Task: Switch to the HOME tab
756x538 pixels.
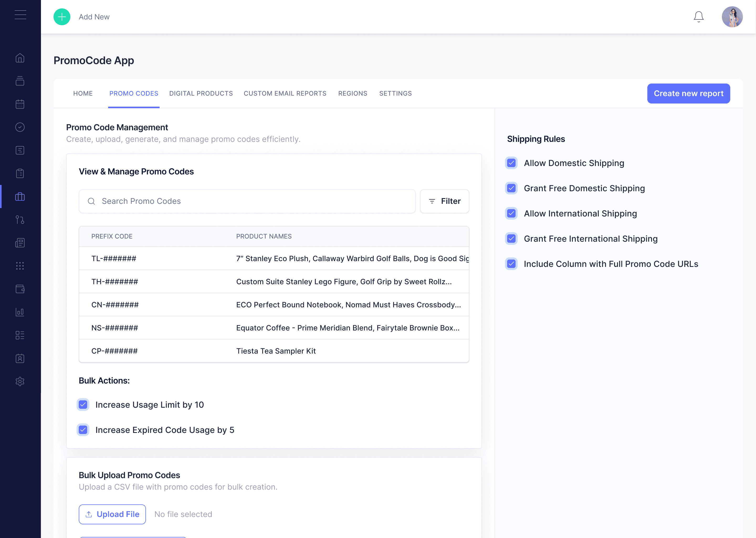Action: tap(83, 94)
